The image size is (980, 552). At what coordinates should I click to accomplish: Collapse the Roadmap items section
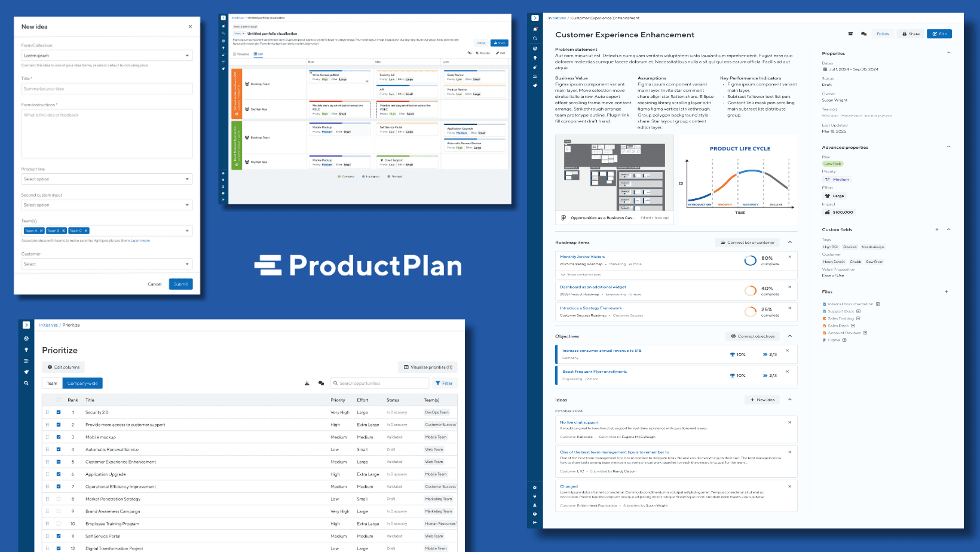(x=790, y=242)
